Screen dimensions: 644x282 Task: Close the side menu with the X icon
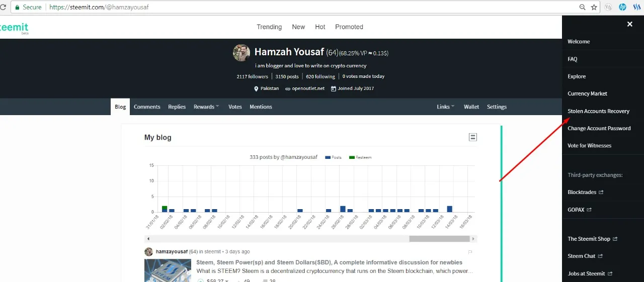point(629,24)
